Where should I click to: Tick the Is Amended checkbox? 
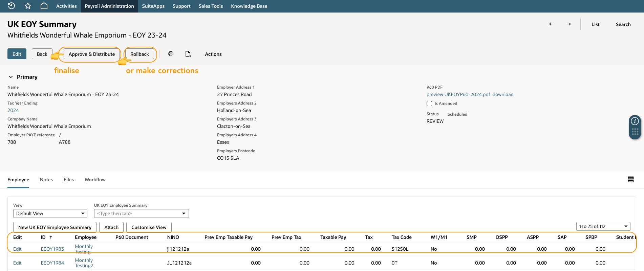click(429, 104)
